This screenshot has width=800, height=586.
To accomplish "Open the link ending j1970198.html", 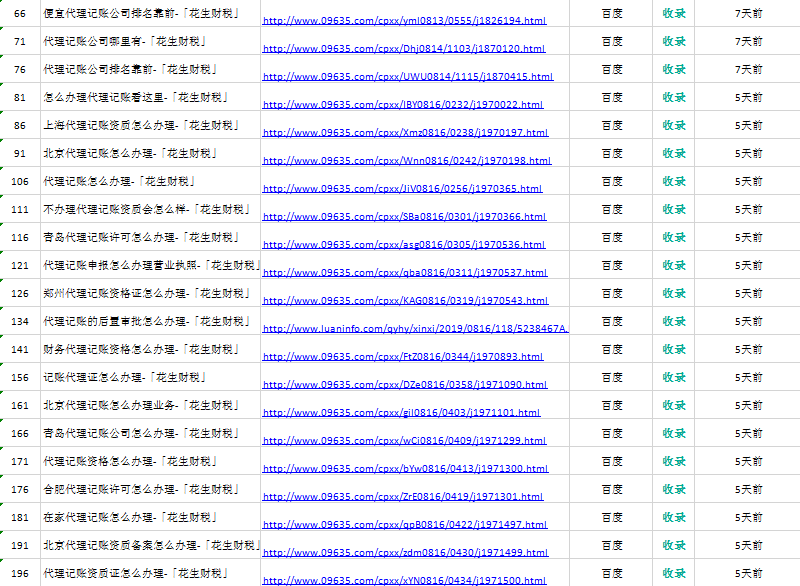I will tap(407, 161).
